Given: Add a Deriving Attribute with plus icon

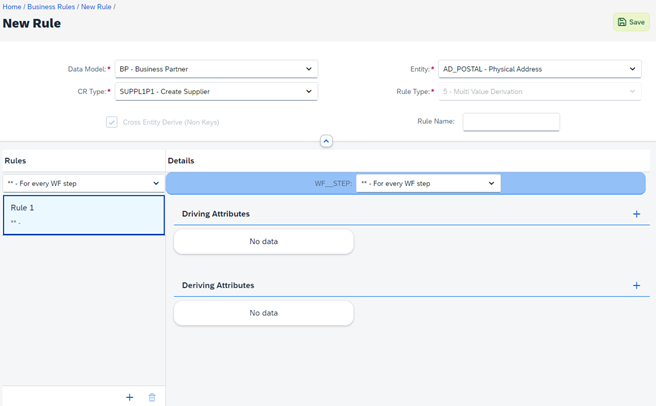Looking at the screenshot, I should [x=636, y=285].
